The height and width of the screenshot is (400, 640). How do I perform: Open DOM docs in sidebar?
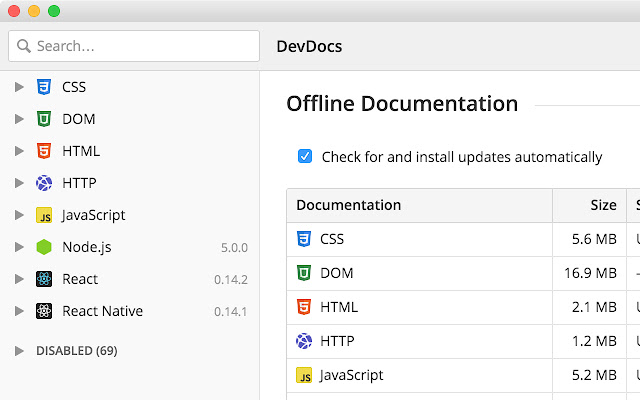coord(79,119)
